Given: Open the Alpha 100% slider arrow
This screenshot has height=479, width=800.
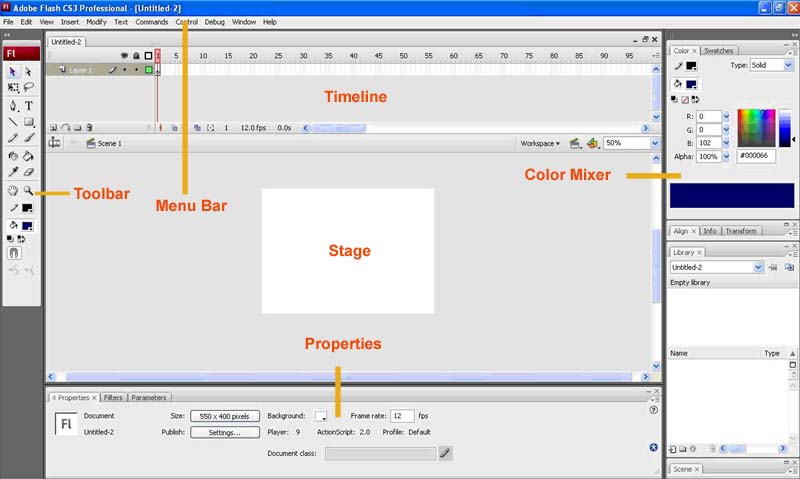Looking at the screenshot, I should pos(726,157).
